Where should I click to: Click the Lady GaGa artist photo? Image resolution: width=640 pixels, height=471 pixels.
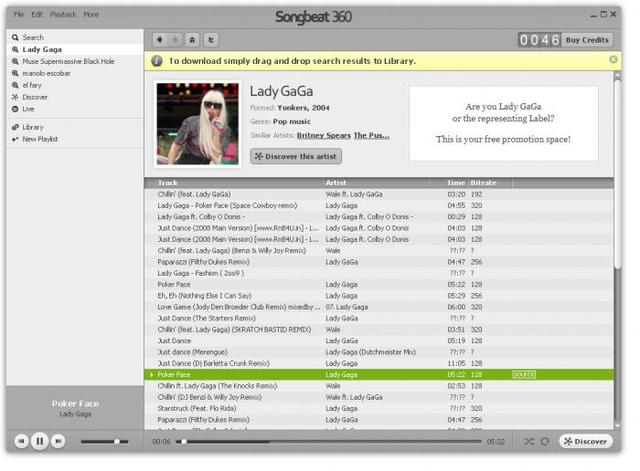click(x=198, y=124)
